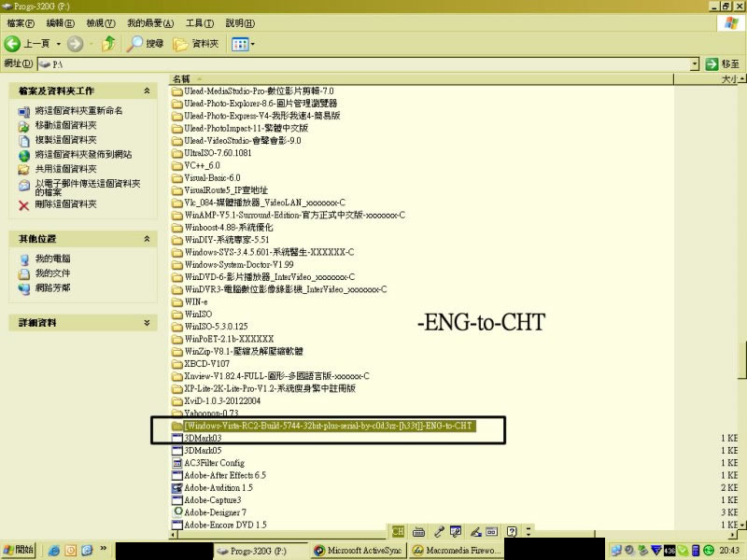This screenshot has height=560, width=747.
Task: Open 我的電腦 in other places
Action: (x=53, y=259)
